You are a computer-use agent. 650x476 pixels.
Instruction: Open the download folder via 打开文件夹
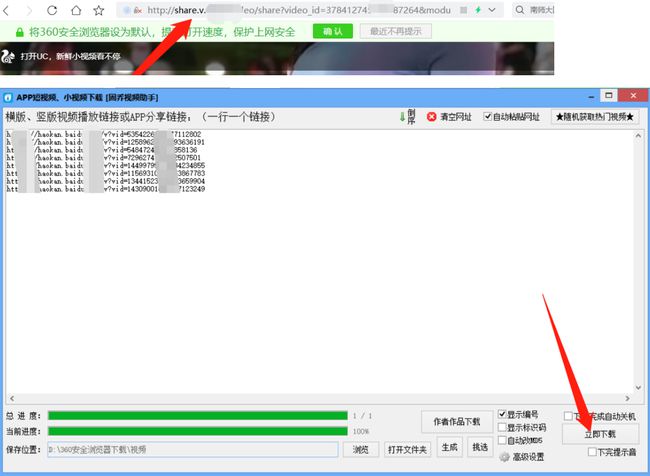(407, 449)
